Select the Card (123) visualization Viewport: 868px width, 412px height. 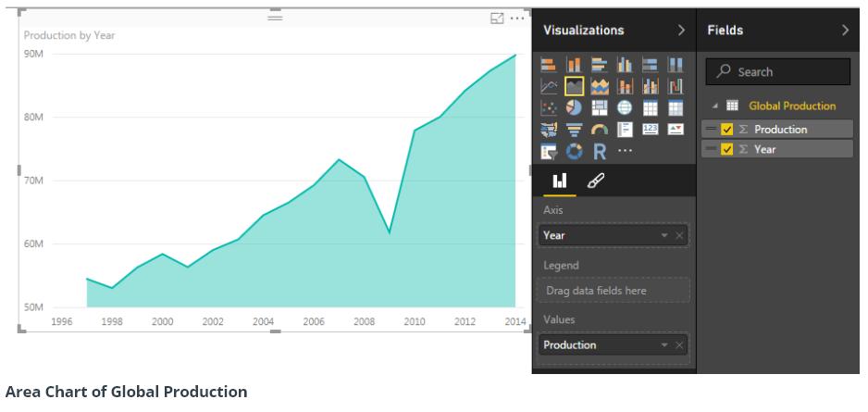651,130
